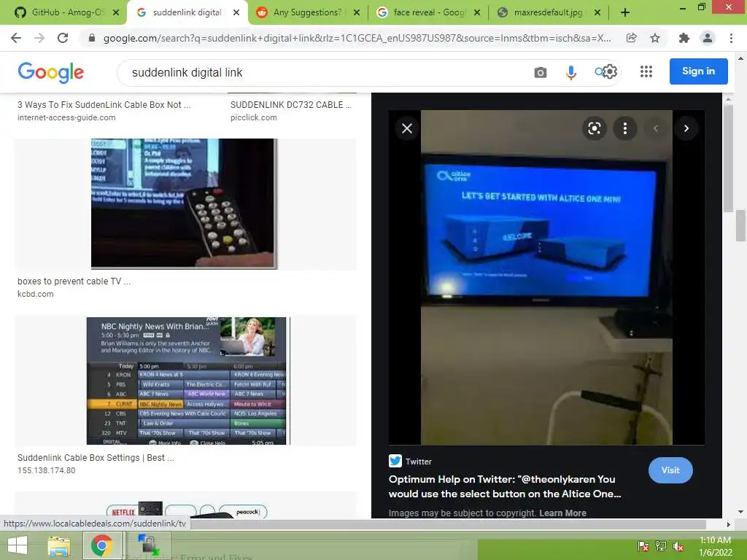Click the address bar URL

(357, 38)
